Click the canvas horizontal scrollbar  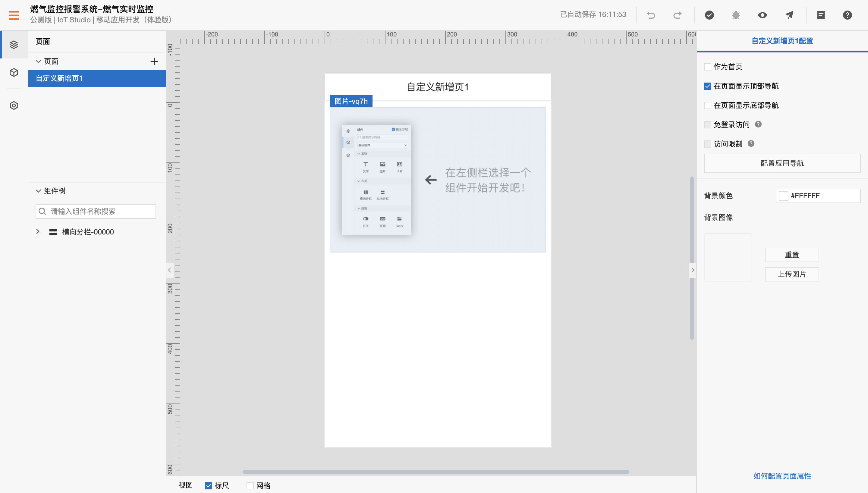(436, 472)
